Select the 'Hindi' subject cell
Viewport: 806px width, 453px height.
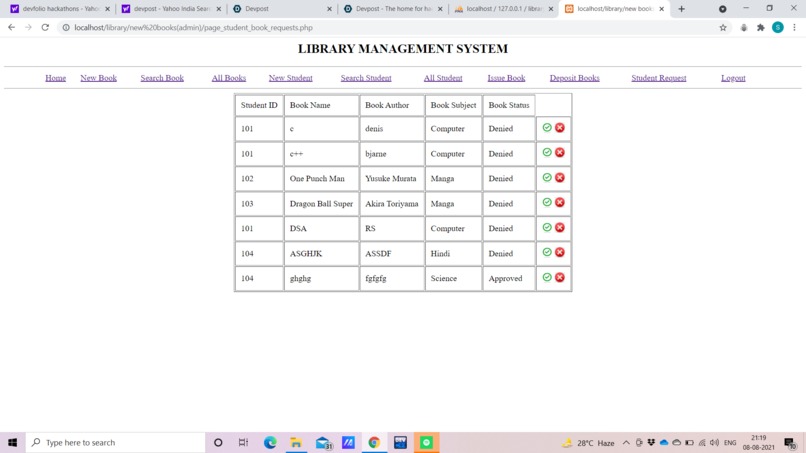point(453,253)
